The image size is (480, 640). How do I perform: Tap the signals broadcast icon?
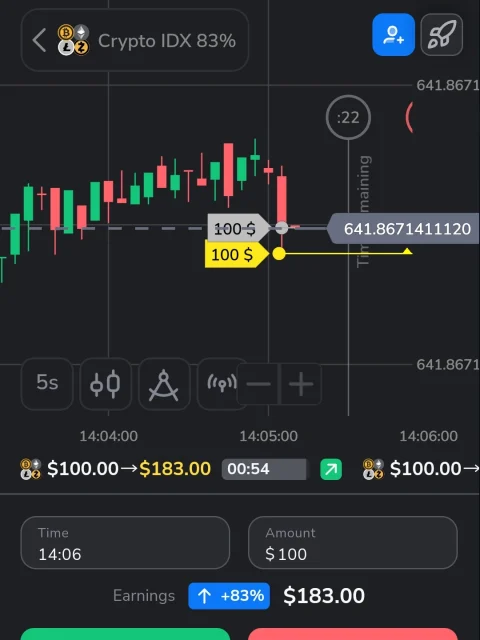(x=218, y=384)
